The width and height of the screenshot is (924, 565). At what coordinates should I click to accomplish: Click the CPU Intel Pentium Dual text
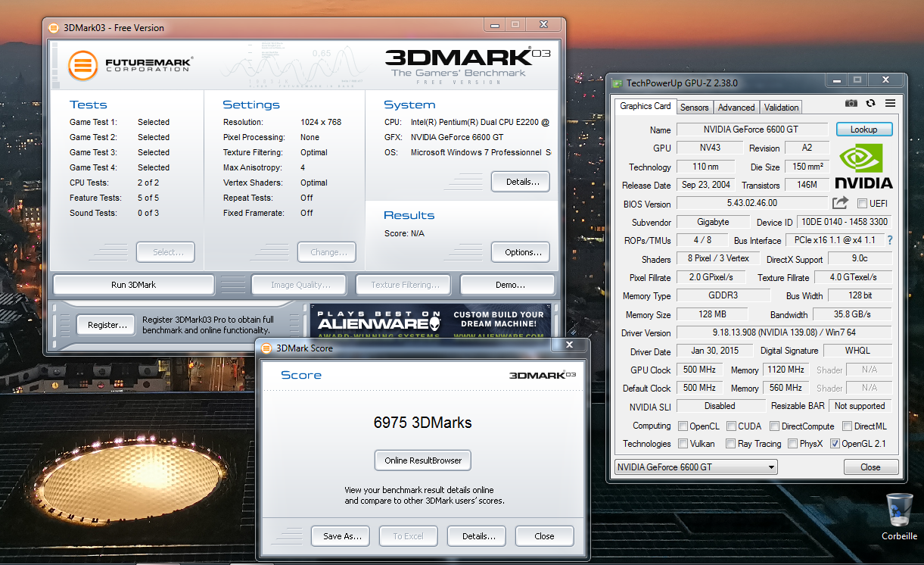pyautogui.click(x=480, y=122)
